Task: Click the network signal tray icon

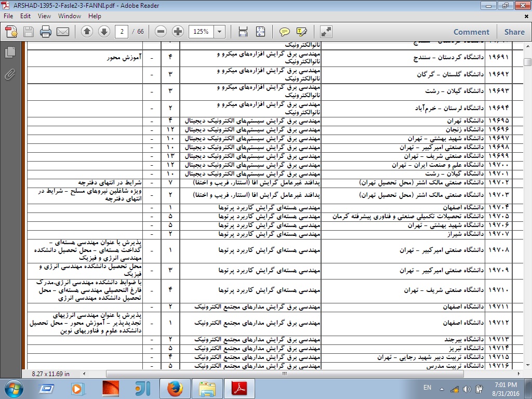Action: [454, 389]
